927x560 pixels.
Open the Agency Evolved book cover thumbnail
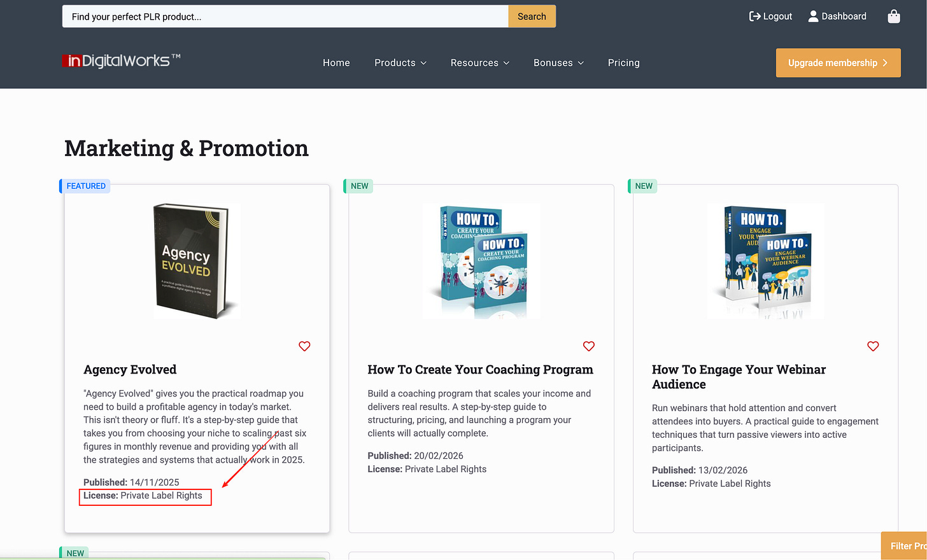[x=197, y=261]
